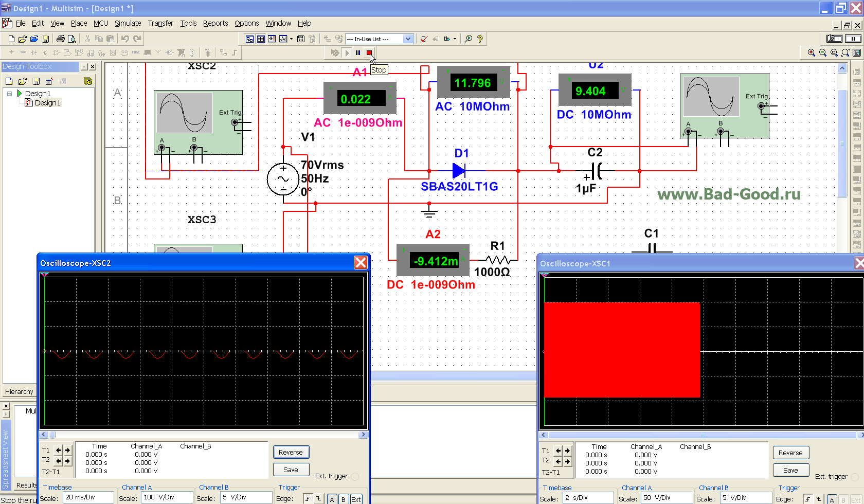
Task: Stop the simulation with red square button
Action: tap(369, 52)
